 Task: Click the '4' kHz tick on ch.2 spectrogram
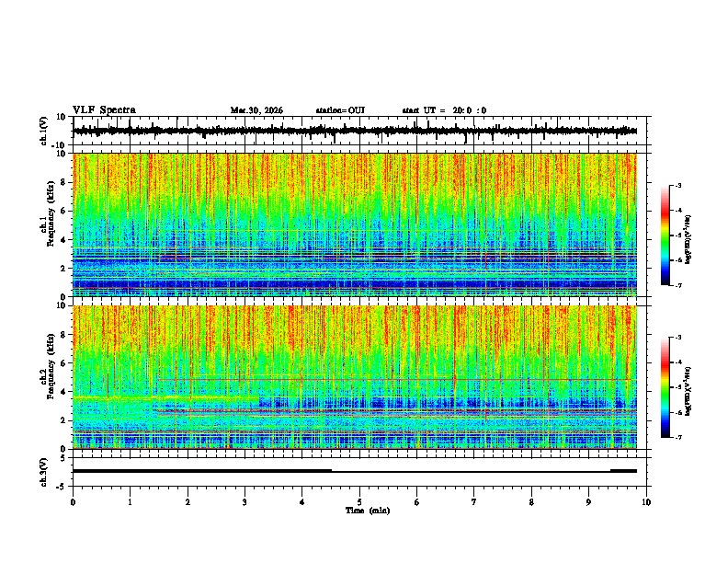tap(63, 392)
